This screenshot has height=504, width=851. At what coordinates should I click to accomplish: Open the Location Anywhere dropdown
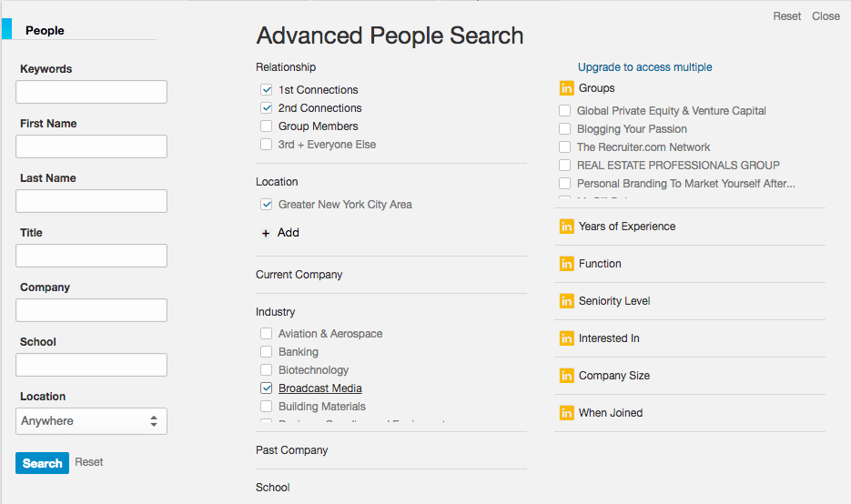tap(91, 421)
